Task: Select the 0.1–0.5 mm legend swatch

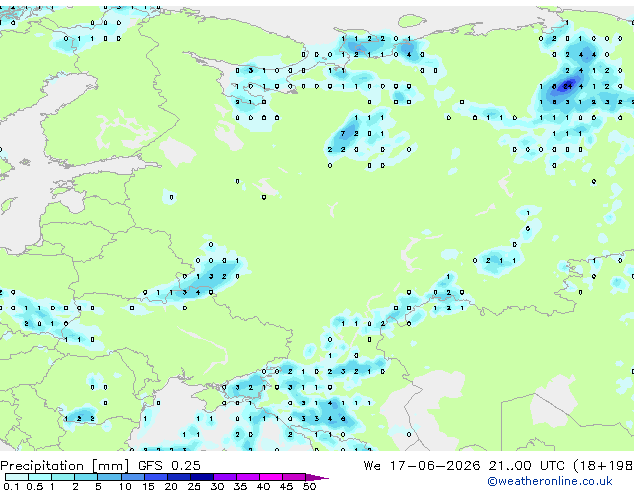Action: [17, 477]
